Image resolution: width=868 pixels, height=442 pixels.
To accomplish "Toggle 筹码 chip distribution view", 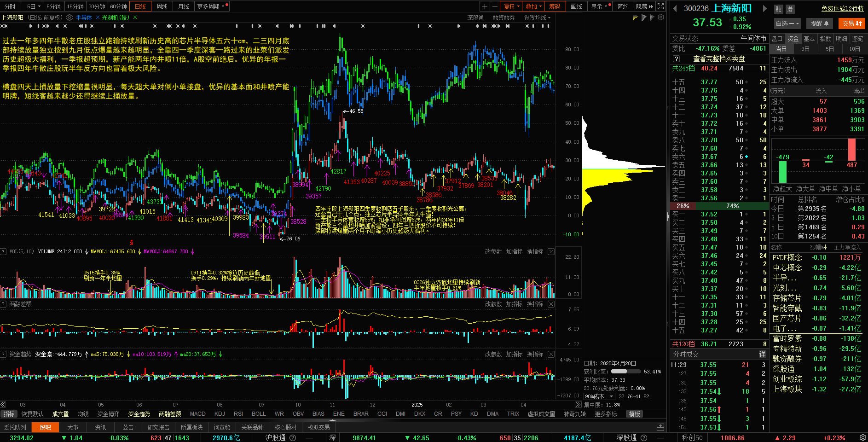I will tap(555, 6).
